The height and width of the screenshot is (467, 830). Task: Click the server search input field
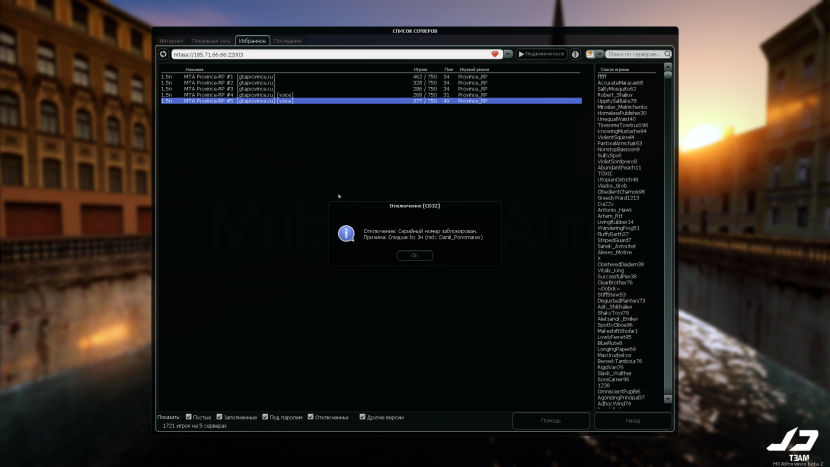(x=632, y=54)
